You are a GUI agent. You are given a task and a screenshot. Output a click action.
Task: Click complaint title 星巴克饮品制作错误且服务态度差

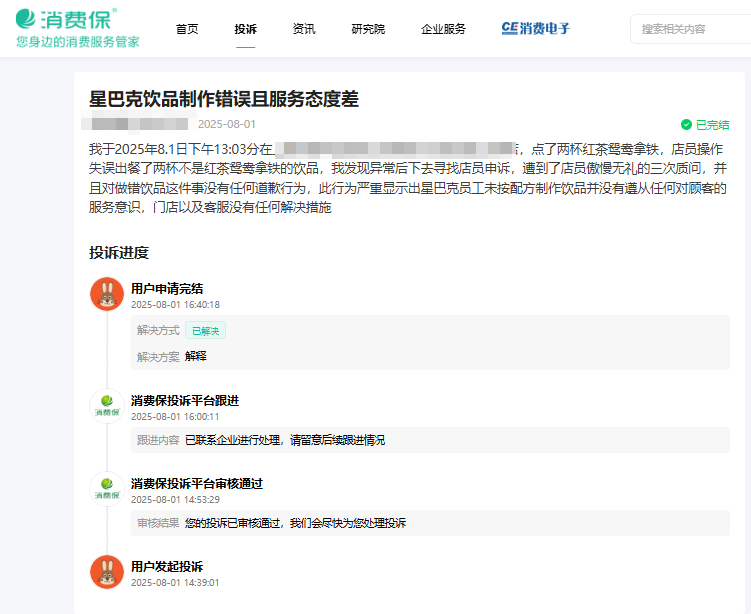[224, 99]
